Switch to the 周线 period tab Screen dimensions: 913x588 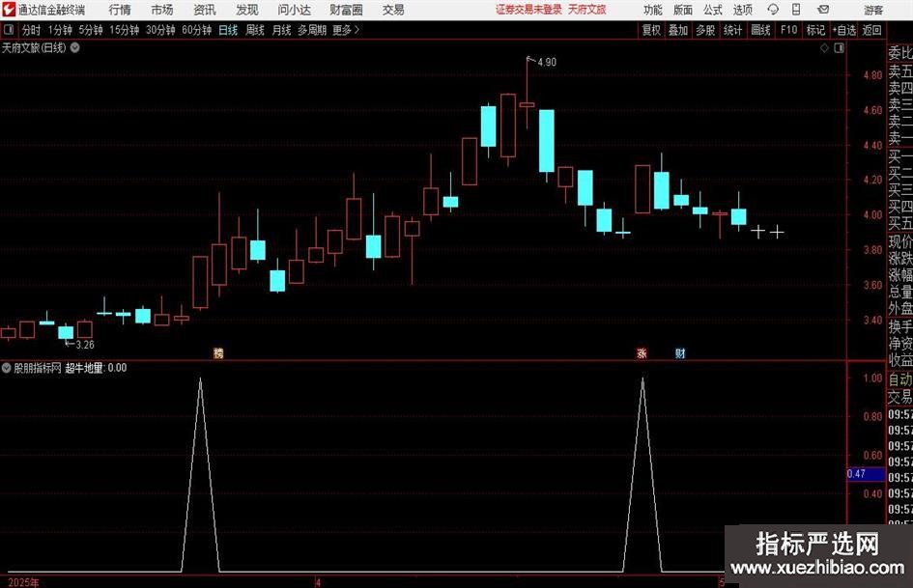tap(254, 30)
